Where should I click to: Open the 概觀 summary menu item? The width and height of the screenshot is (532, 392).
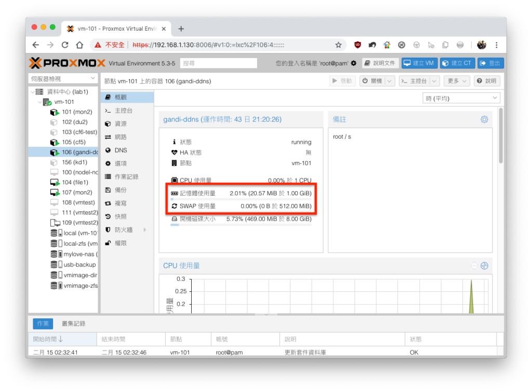(x=127, y=97)
